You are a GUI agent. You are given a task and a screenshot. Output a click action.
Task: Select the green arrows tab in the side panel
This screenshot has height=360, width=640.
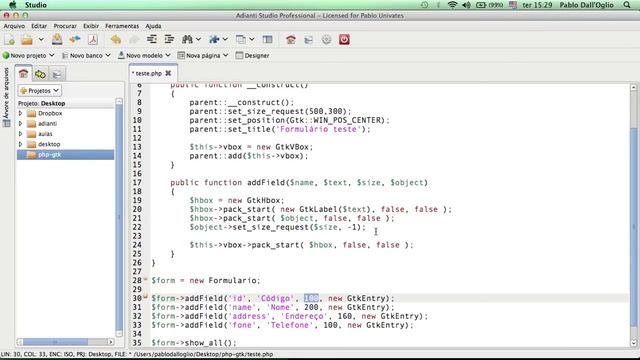(x=40, y=74)
